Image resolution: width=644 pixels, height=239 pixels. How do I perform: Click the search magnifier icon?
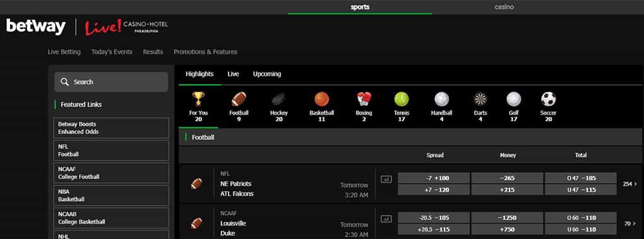pyautogui.click(x=64, y=82)
